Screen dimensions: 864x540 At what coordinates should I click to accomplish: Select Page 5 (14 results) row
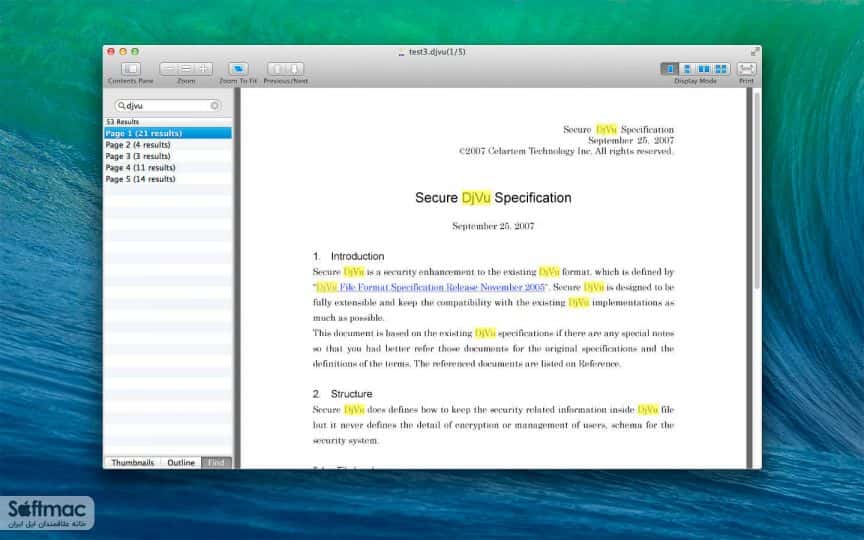pos(168,179)
